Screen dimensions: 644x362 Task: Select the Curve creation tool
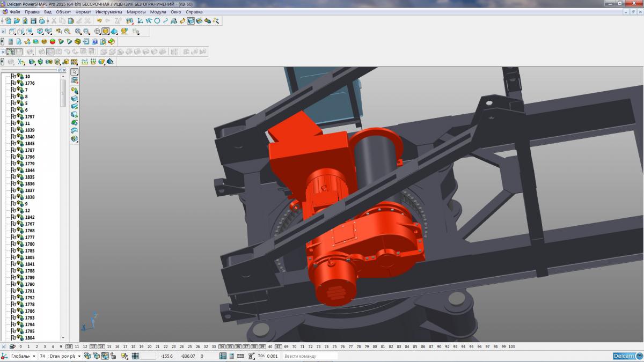[x=165, y=21]
